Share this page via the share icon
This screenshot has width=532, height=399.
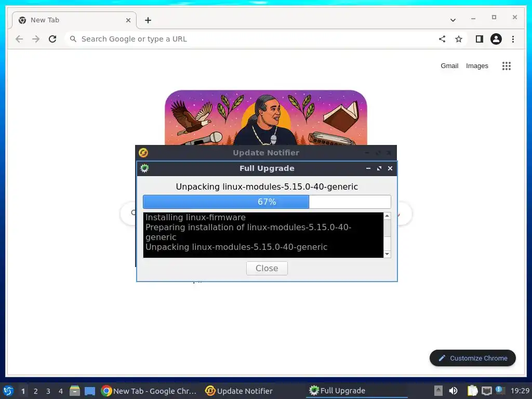(442, 39)
